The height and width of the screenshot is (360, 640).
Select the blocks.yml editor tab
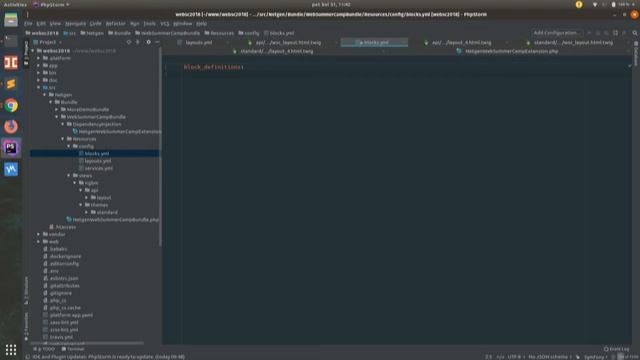tap(374, 42)
